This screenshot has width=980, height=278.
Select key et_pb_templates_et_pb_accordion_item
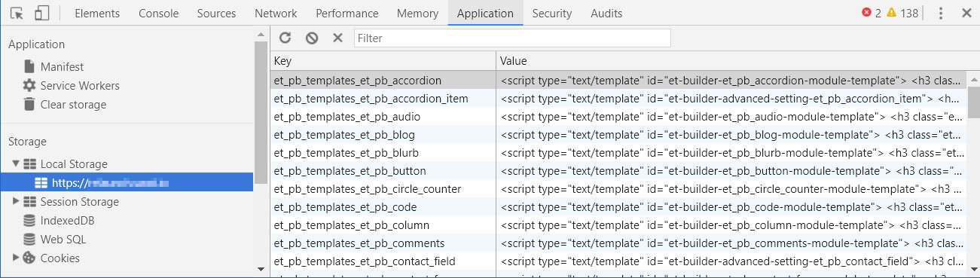tap(371, 98)
